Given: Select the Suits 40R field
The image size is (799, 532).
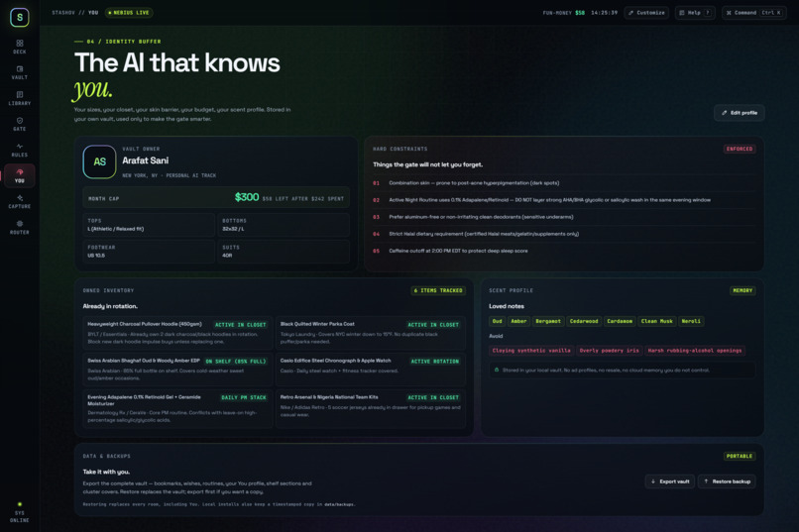Looking at the screenshot, I should (284, 252).
